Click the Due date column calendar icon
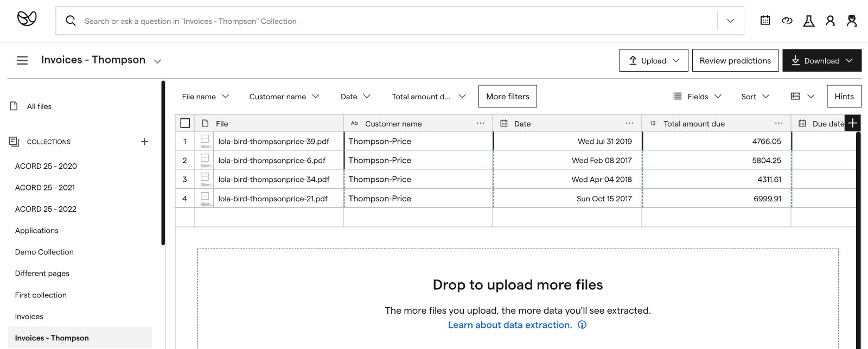 coord(802,123)
